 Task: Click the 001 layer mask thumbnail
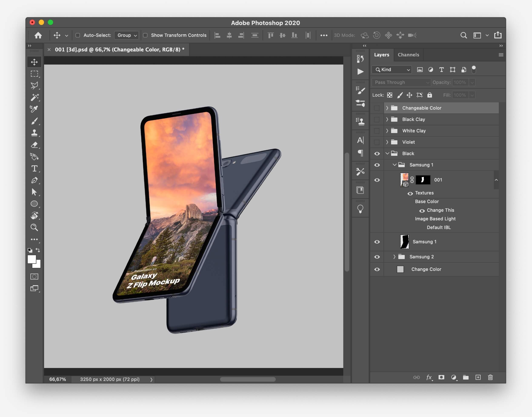pos(423,180)
